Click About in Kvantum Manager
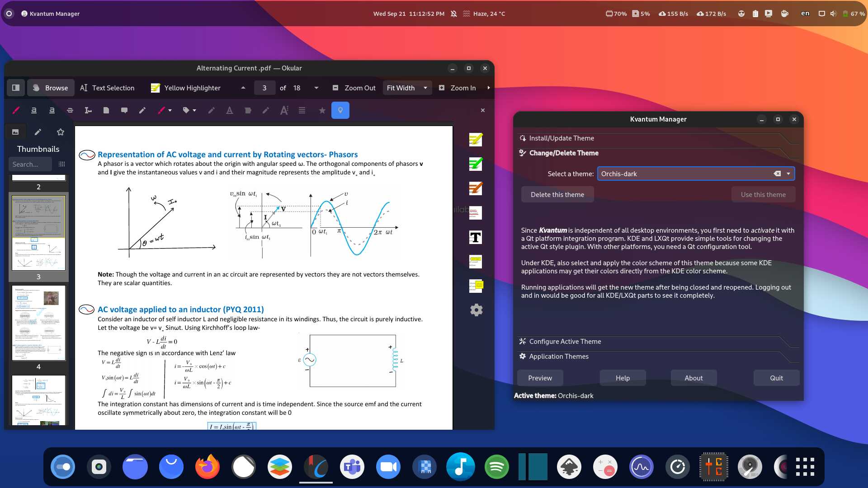The height and width of the screenshot is (488, 868). pos(693,378)
